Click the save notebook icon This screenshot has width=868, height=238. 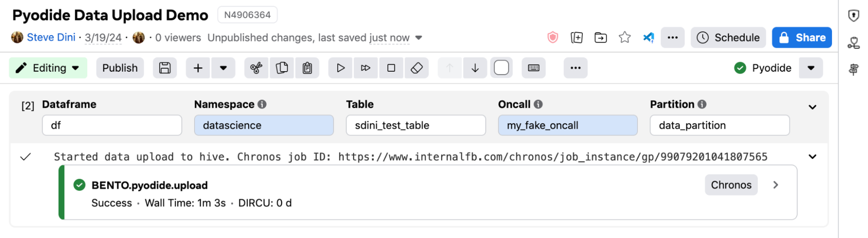tap(165, 68)
